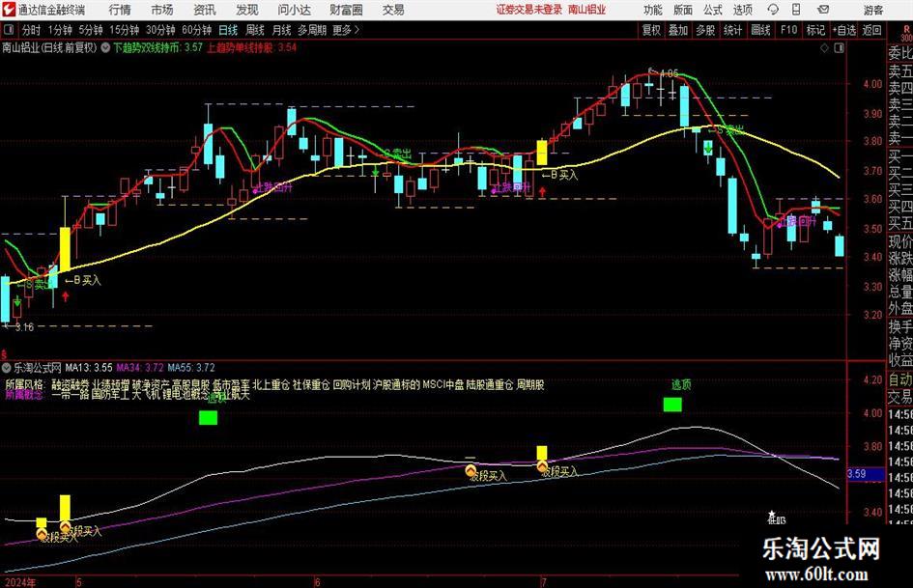Click the MA55: 3.72 value label
The width and height of the screenshot is (913, 588).
coord(191,368)
